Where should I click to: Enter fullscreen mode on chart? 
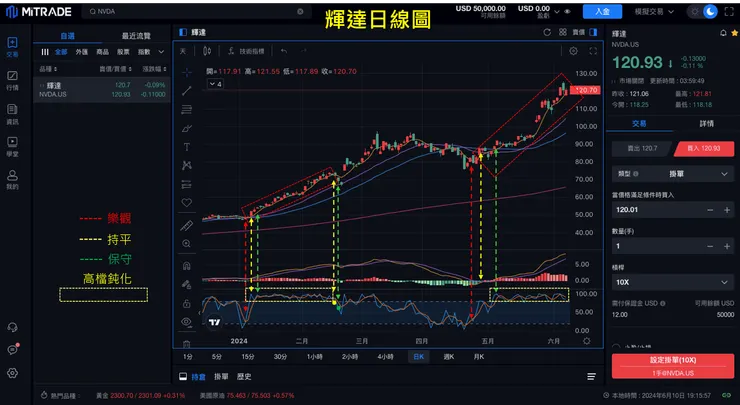593,51
